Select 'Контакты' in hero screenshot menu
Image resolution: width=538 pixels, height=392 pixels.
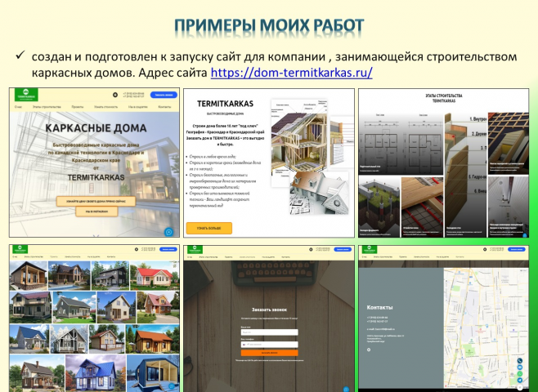[164, 107]
